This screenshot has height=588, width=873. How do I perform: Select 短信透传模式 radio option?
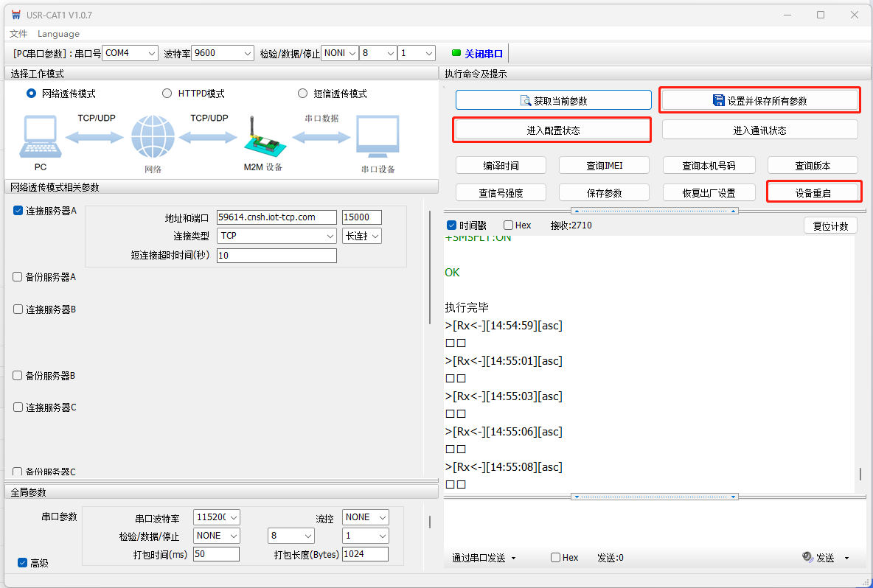(302, 94)
